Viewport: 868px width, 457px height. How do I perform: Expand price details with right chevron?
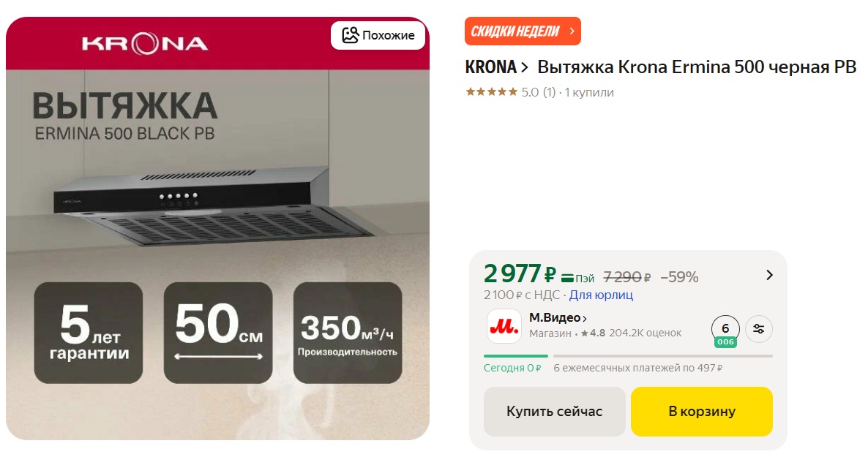[769, 275]
